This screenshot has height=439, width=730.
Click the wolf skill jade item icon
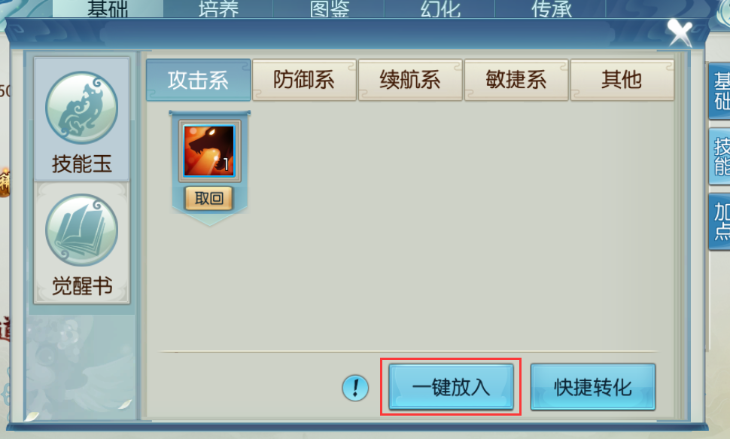click(209, 151)
